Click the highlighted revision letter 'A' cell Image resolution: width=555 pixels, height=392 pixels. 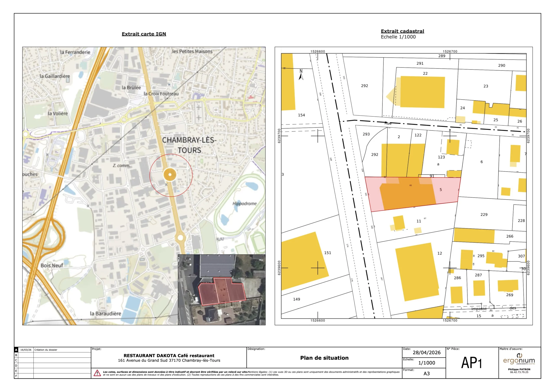click(x=16, y=350)
